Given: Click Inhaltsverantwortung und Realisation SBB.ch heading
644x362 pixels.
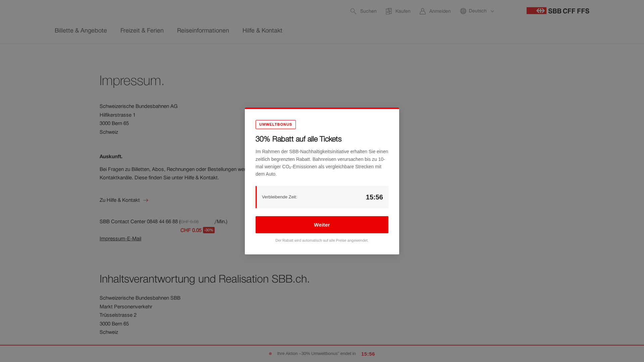Looking at the screenshot, I should (x=205, y=279).
